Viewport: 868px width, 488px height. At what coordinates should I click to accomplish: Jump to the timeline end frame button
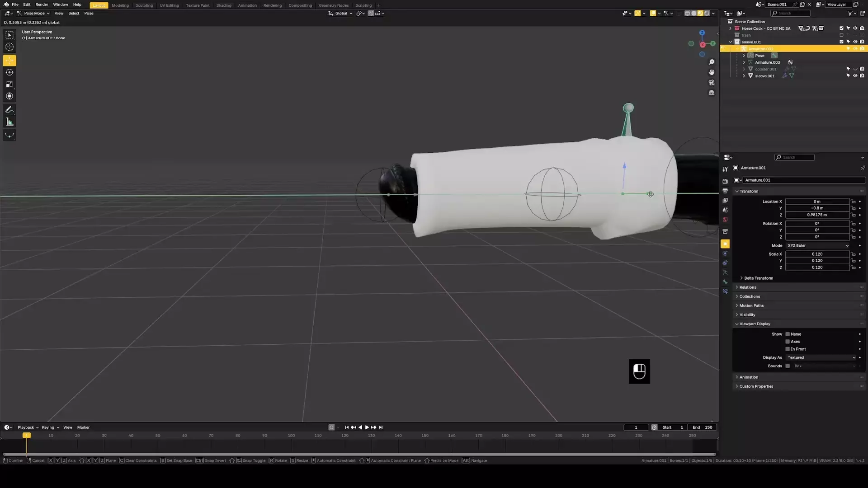pos(381,427)
